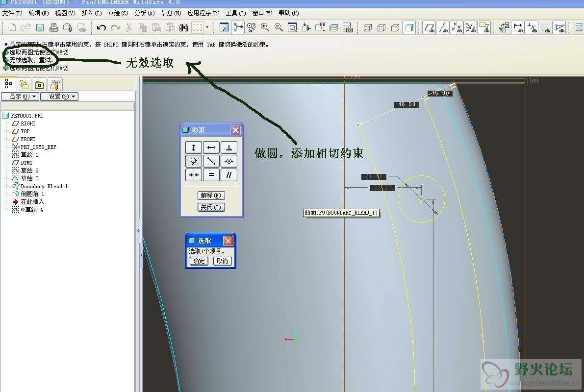
Task: Switch to Hidden Line display mode
Action: pos(381,27)
